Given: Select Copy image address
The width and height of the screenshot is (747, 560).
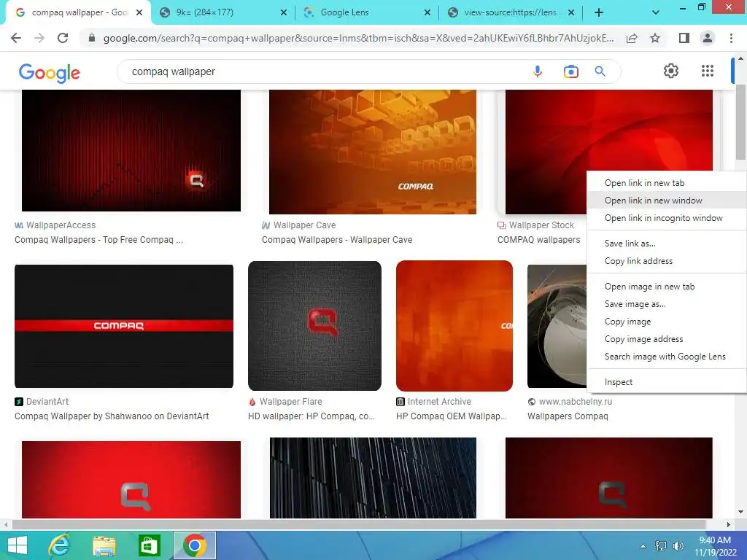Looking at the screenshot, I should 667,339.
